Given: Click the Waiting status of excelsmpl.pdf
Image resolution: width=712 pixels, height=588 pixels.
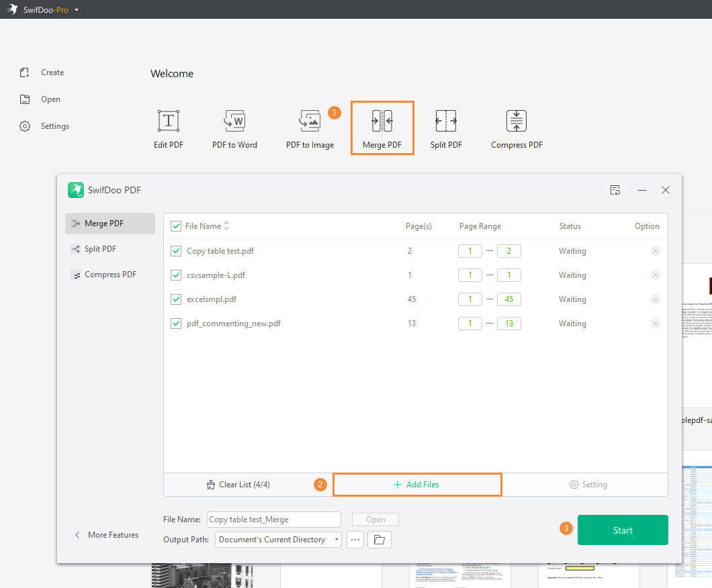Looking at the screenshot, I should point(572,299).
